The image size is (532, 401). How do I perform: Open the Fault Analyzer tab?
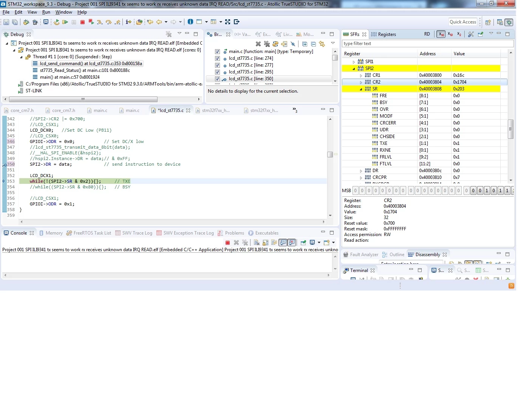(360, 255)
